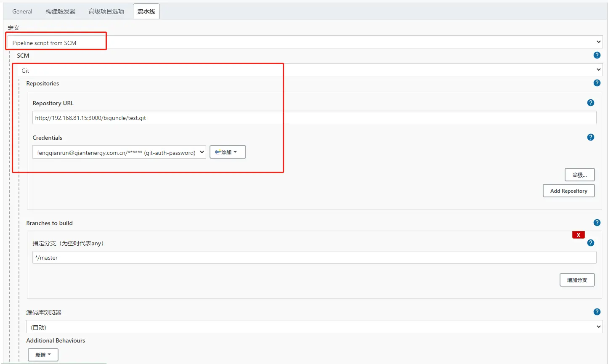608x364 pixels.
Task: Click help icon beside branch specifier
Action: (590, 243)
